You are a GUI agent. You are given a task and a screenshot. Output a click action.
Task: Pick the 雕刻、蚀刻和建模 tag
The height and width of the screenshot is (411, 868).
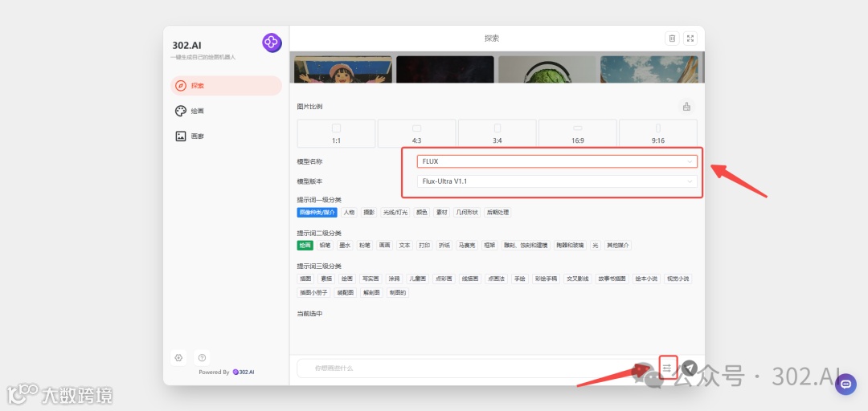click(526, 245)
